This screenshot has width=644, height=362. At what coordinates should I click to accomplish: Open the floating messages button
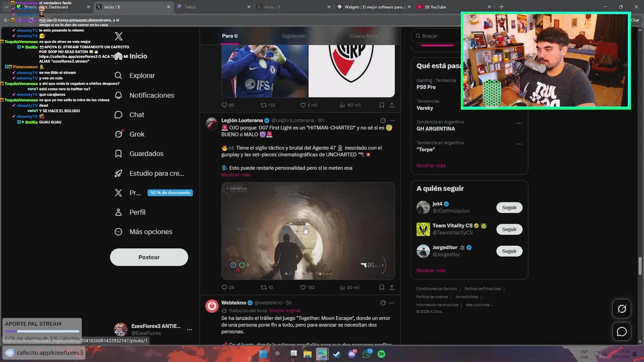point(622,332)
